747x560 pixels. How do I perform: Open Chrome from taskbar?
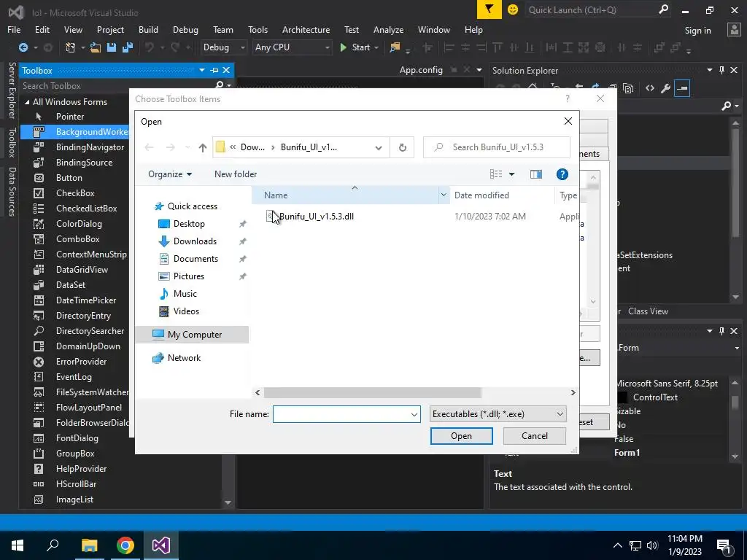click(125, 545)
